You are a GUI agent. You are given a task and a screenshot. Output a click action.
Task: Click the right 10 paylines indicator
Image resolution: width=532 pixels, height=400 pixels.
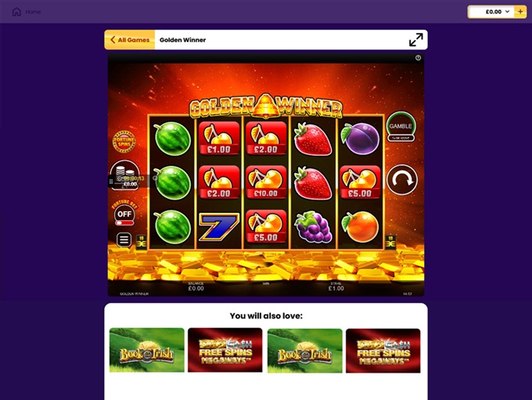(x=390, y=242)
